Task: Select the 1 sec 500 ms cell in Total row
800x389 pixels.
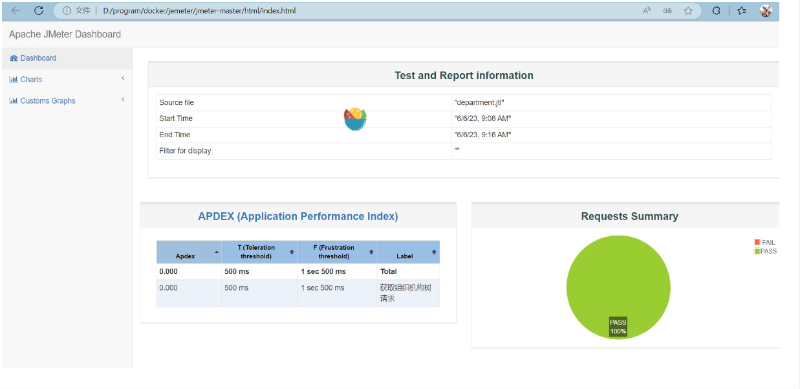Action: point(337,272)
